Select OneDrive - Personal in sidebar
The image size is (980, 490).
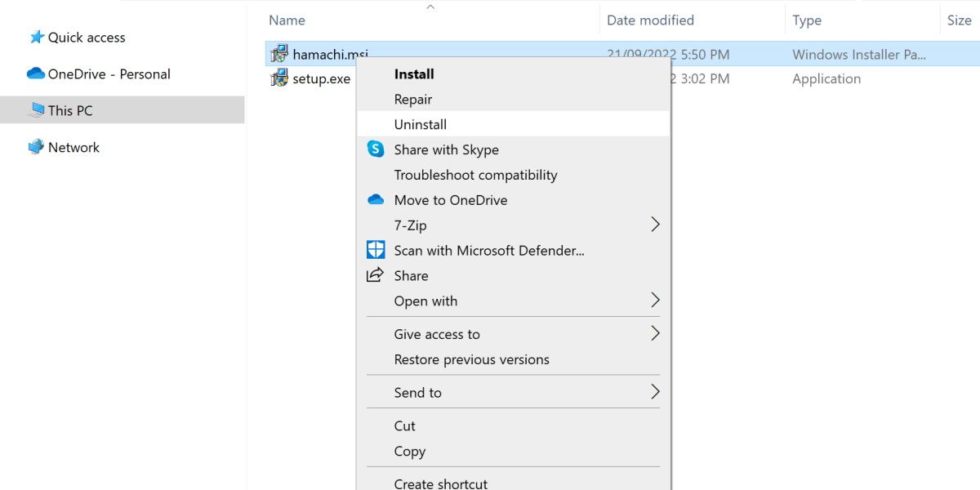pos(109,74)
